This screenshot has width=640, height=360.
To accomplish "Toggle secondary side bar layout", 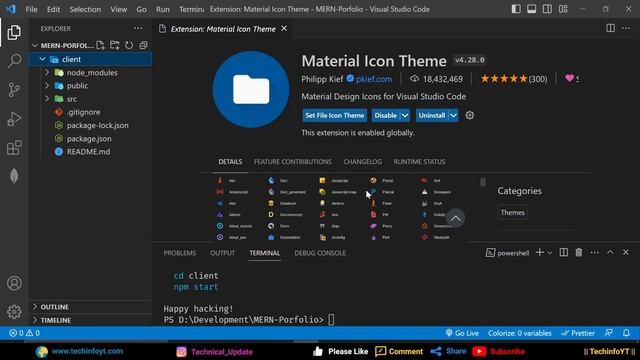I will [x=547, y=9].
